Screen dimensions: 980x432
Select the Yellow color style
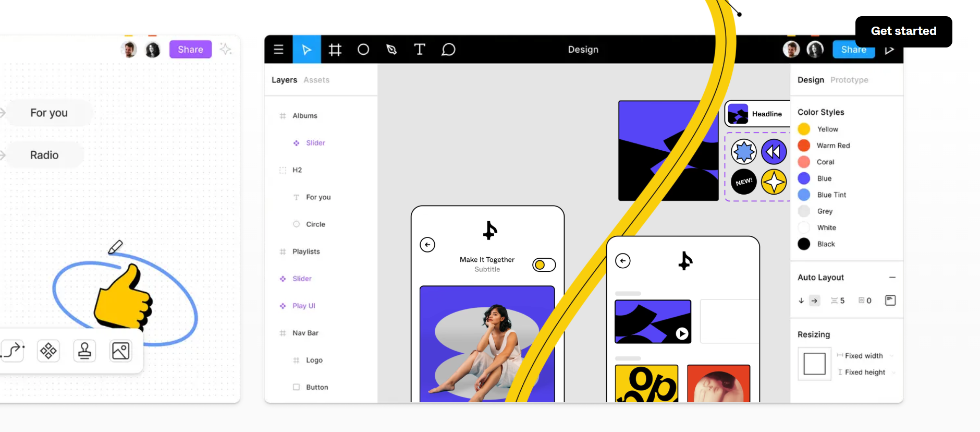(x=818, y=129)
